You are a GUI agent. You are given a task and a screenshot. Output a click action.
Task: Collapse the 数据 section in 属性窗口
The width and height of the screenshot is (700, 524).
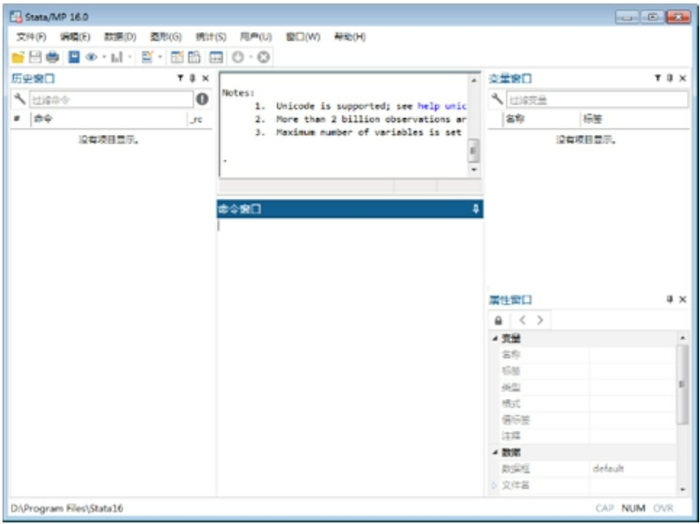pos(495,453)
